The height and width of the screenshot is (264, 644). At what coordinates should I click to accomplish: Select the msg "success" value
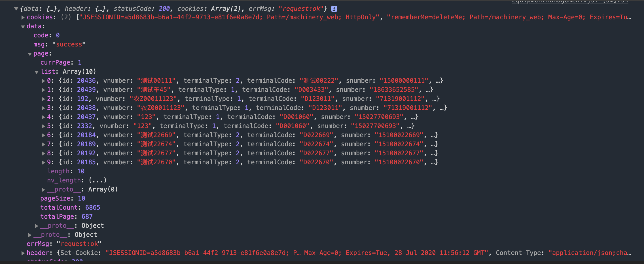point(69,44)
